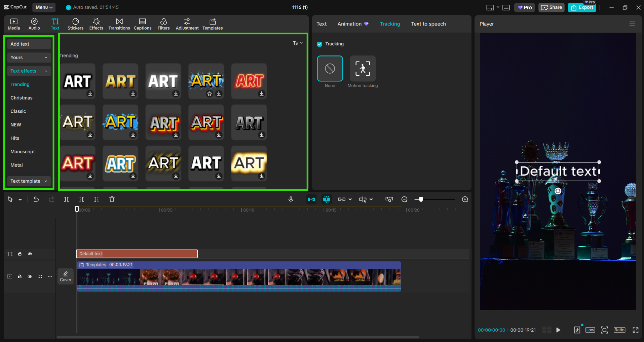644x342 pixels.
Task: Open the Filters panel
Action: [x=163, y=24]
